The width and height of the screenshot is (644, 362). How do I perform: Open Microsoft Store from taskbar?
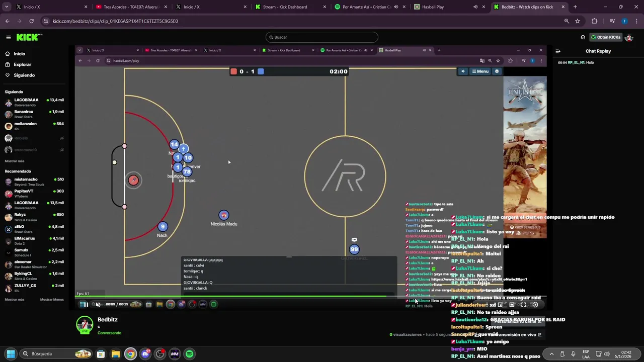coord(101,354)
